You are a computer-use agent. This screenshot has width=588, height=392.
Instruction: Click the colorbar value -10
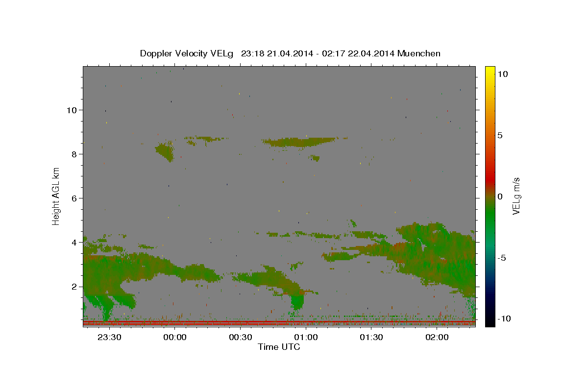(504, 318)
